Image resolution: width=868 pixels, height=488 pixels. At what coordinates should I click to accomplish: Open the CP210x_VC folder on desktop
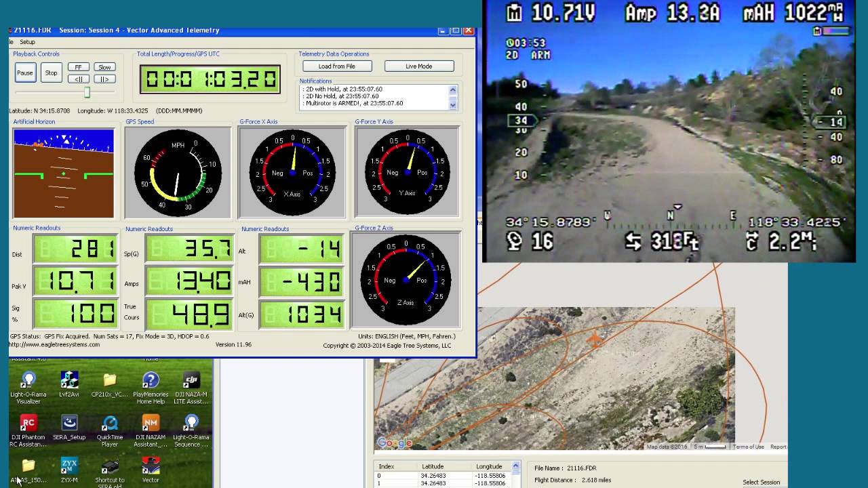(x=110, y=384)
